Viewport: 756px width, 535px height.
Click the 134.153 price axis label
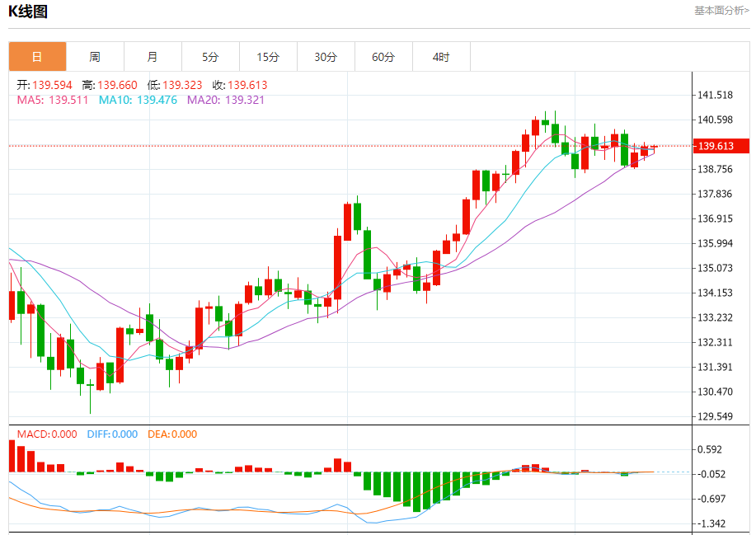pos(715,293)
